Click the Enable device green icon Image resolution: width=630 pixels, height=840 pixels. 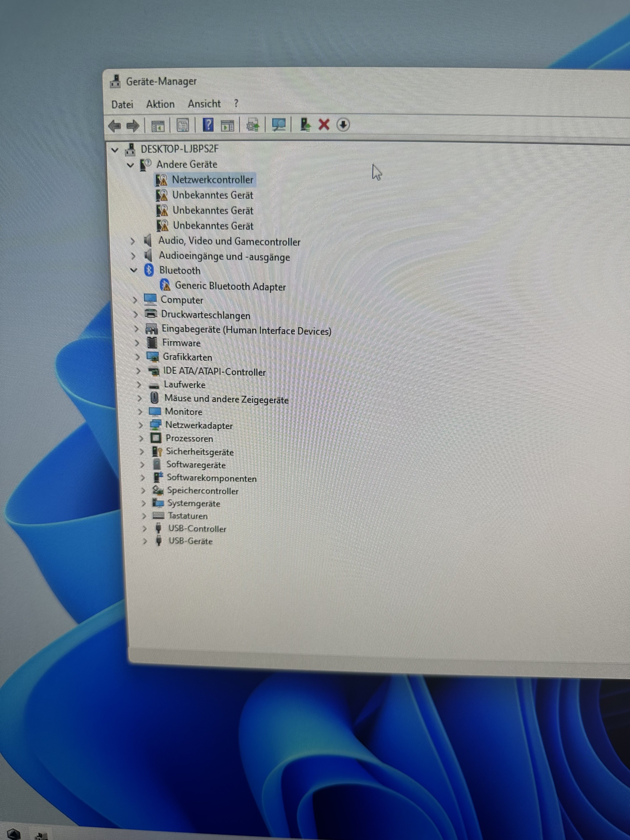305,125
